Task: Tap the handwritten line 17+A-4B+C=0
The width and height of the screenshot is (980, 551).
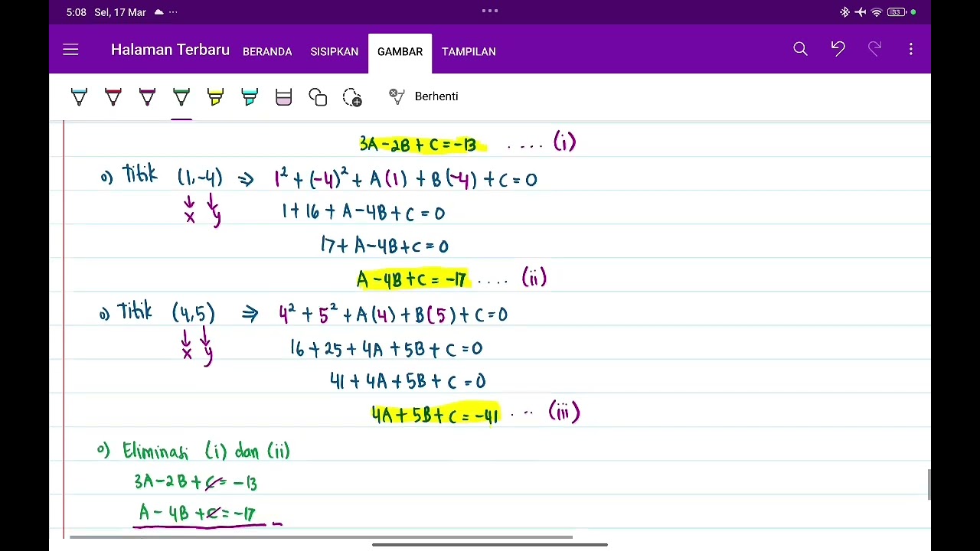Action: click(384, 245)
